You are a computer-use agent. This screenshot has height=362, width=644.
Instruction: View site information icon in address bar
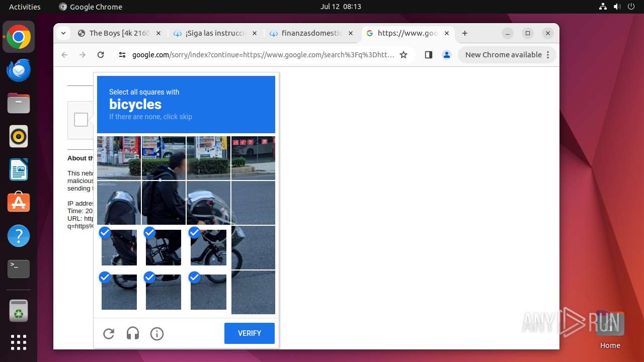pyautogui.click(x=122, y=55)
